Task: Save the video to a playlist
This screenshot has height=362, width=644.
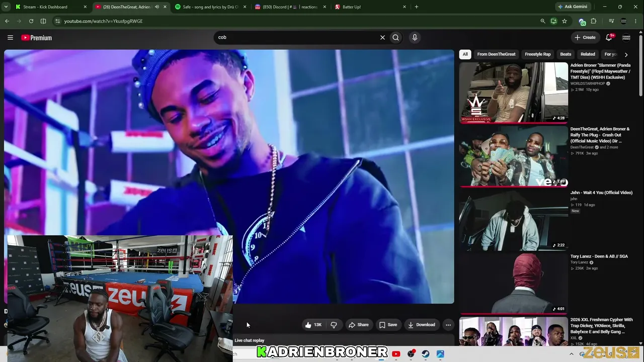Action: (388, 325)
